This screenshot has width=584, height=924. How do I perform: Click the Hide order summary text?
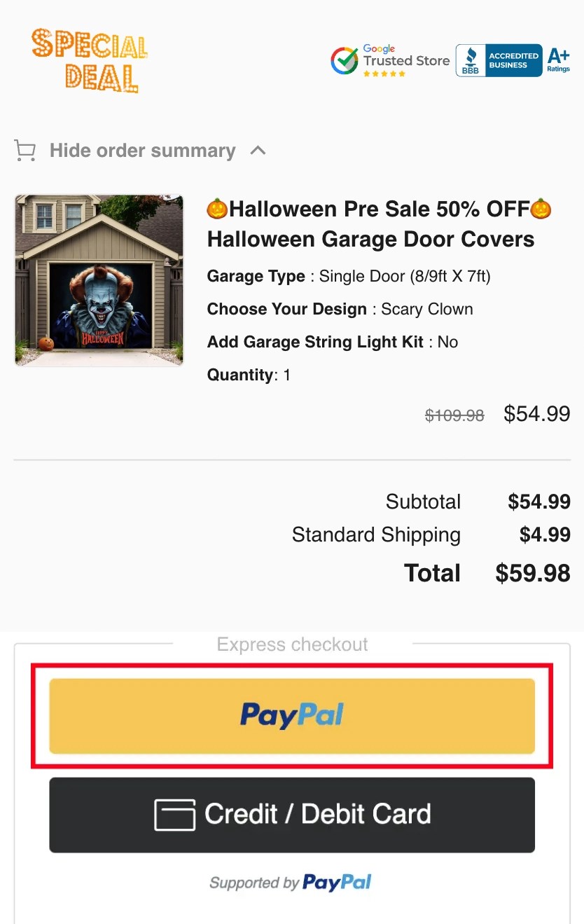[x=142, y=151]
